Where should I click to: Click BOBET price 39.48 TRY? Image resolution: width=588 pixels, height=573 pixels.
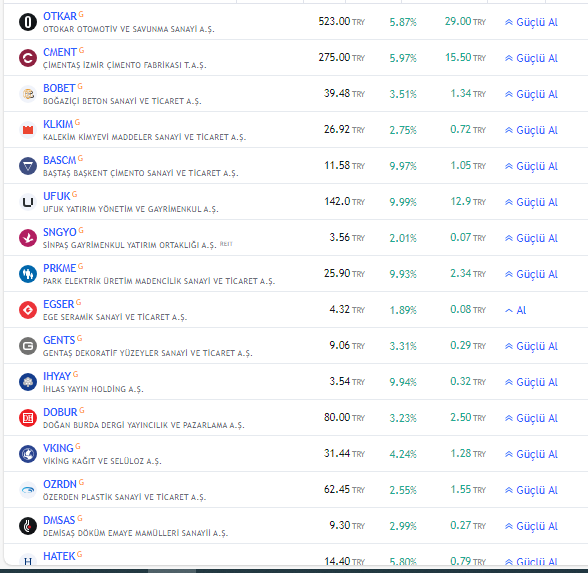tap(344, 93)
